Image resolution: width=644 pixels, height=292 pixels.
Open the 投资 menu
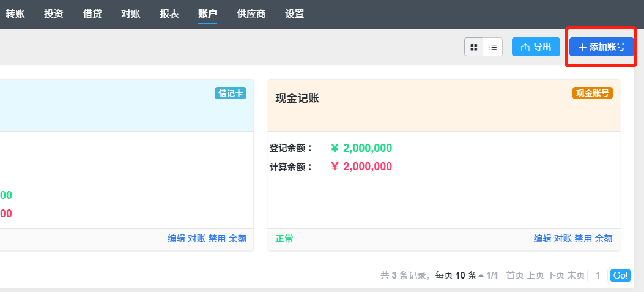[54, 13]
